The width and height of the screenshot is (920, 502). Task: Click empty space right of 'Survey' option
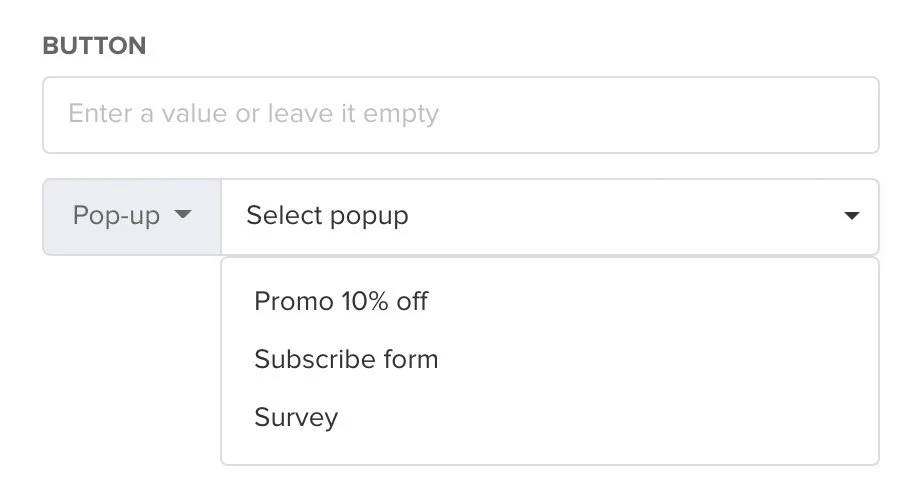(600, 417)
